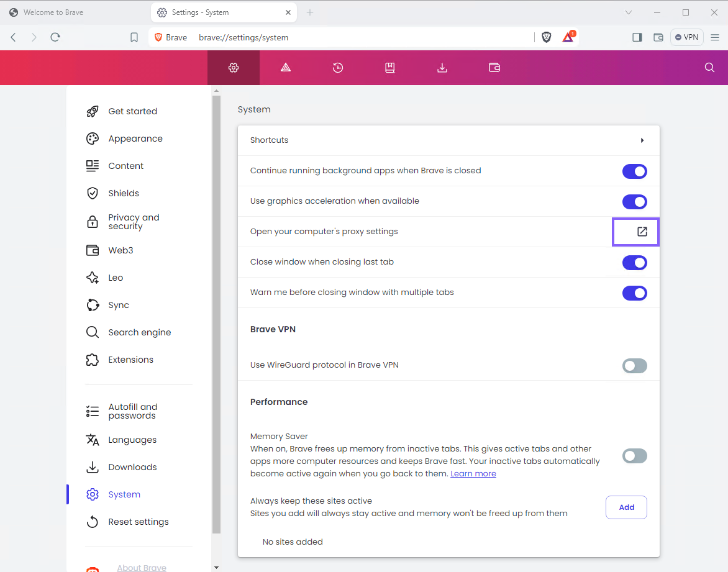Select Privacy and security in sidebar
The width and height of the screenshot is (728, 572).
coord(134,222)
